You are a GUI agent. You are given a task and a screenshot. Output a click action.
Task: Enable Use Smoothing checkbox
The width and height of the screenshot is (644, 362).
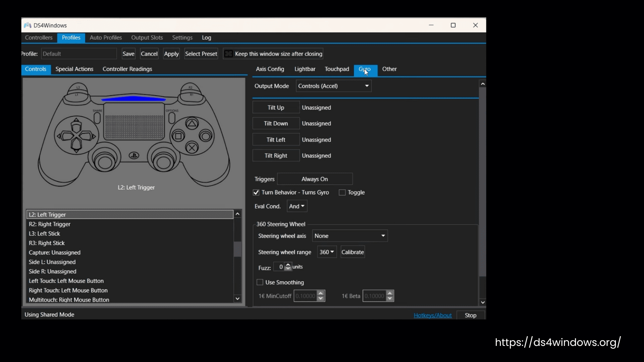tap(260, 282)
